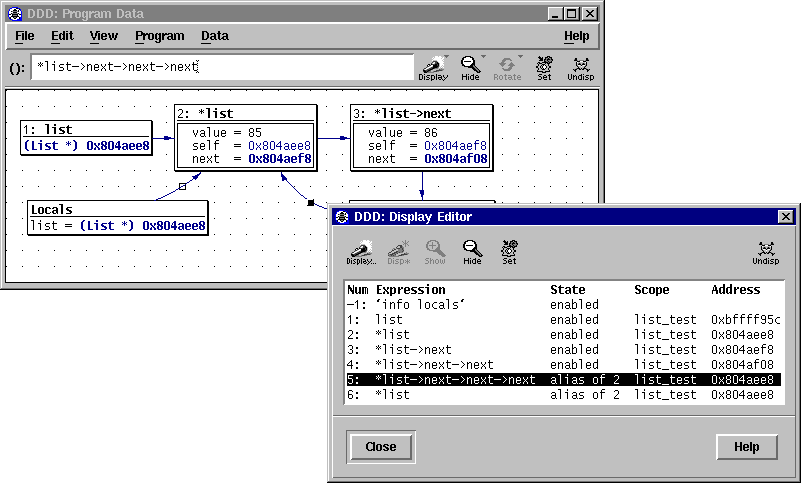Maximize the Program Data window
Image resolution: width=801 pixels, height=483 pixels.
tap(572, 13)
